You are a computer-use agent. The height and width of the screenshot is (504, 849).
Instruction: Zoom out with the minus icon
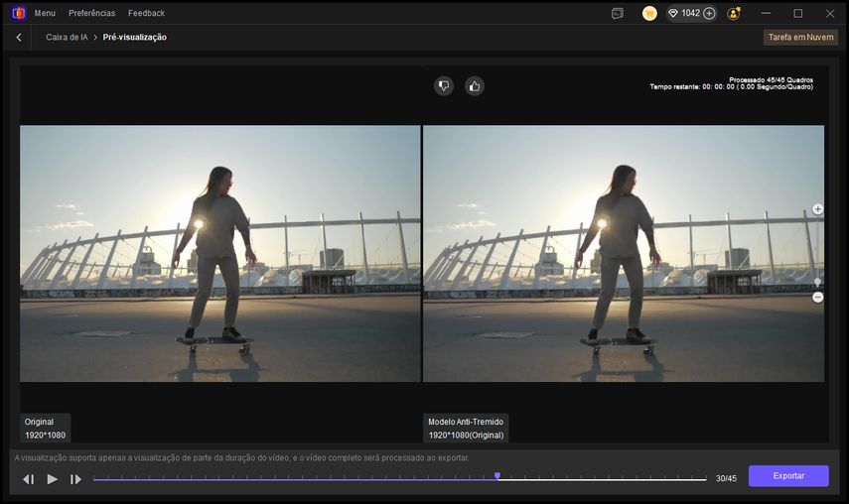point(817,298)
